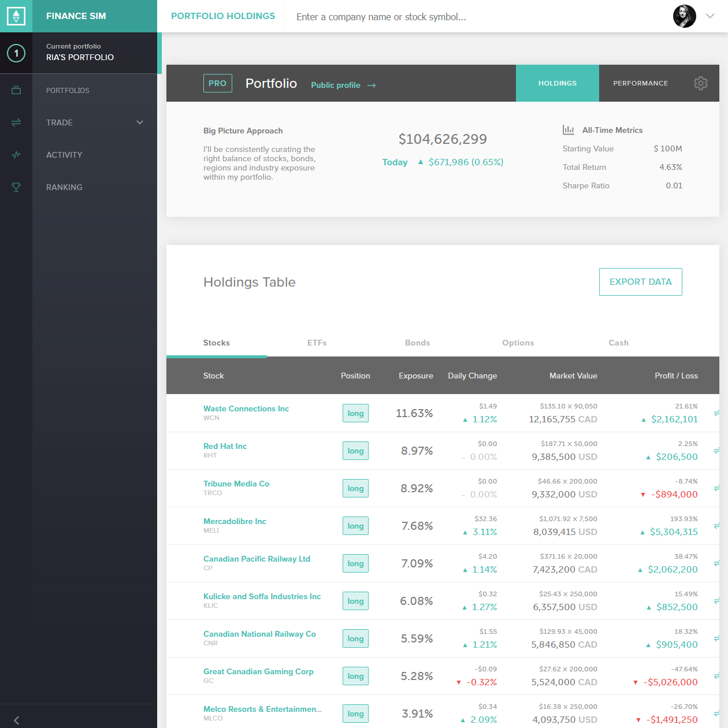This screenshot has height=728, width=728.
Task: Open Great Canadian Gaming Corp link
Action: point(258,671)
